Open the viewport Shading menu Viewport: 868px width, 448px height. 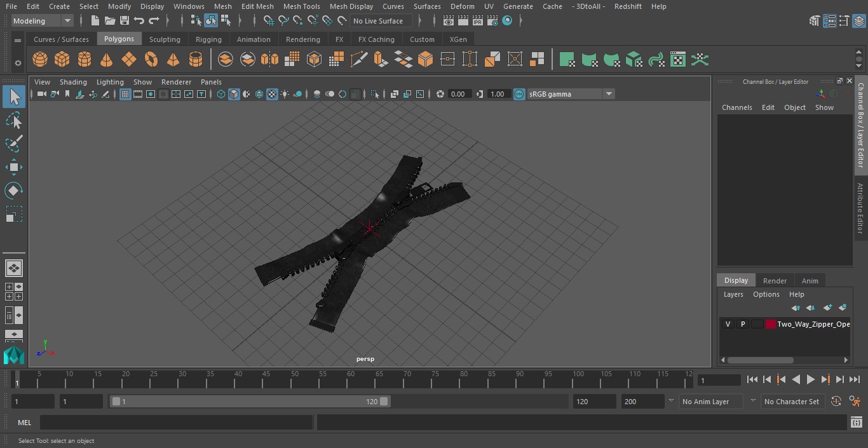click(73, 82)
